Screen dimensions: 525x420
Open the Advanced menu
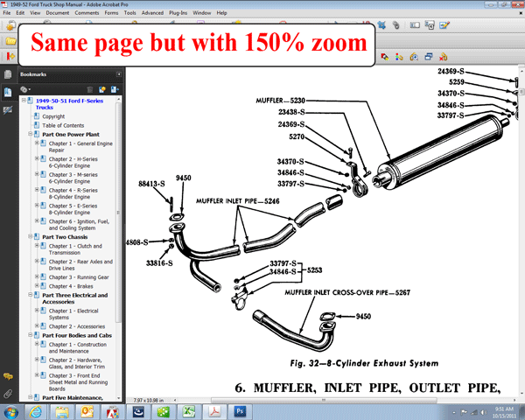pos(152,13)
